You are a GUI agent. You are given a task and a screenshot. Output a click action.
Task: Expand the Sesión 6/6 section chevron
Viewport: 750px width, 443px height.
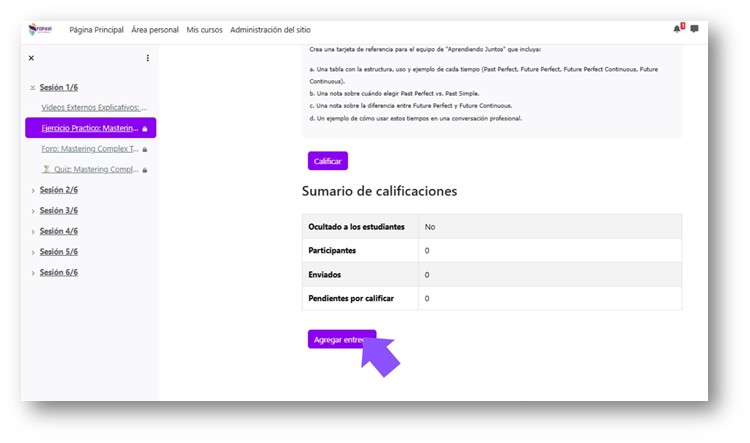(33, 273)
